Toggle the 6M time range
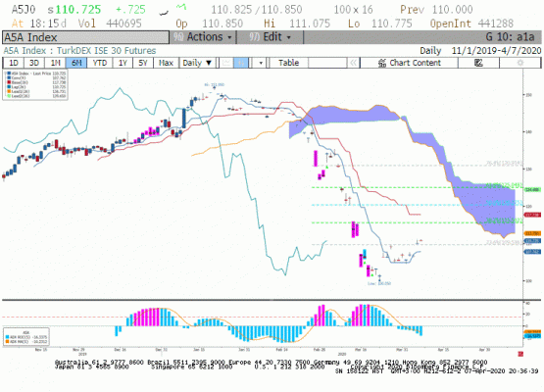The width and height of the screenshot is (544, 392). (76, 63)
